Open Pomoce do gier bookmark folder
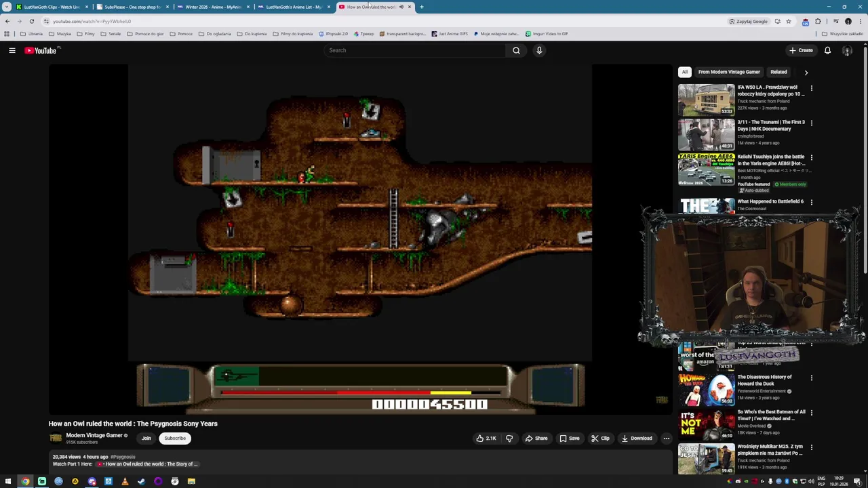 (145, 33)
